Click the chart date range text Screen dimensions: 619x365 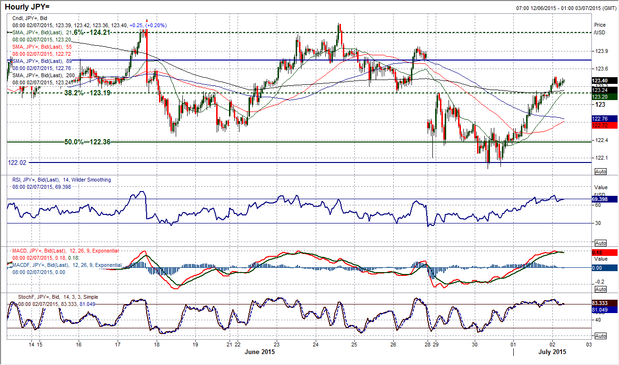pos(566,8)
